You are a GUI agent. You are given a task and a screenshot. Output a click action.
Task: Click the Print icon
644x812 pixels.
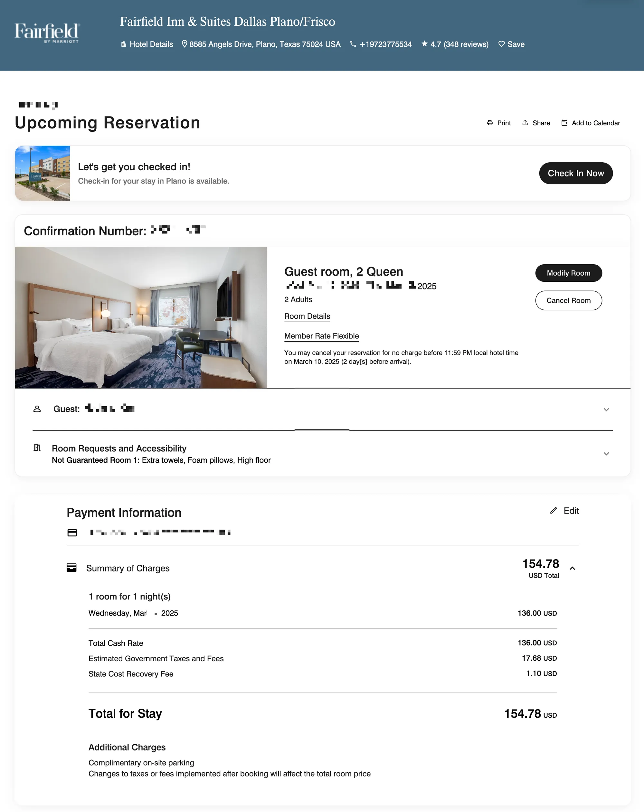tap(489, 123)
